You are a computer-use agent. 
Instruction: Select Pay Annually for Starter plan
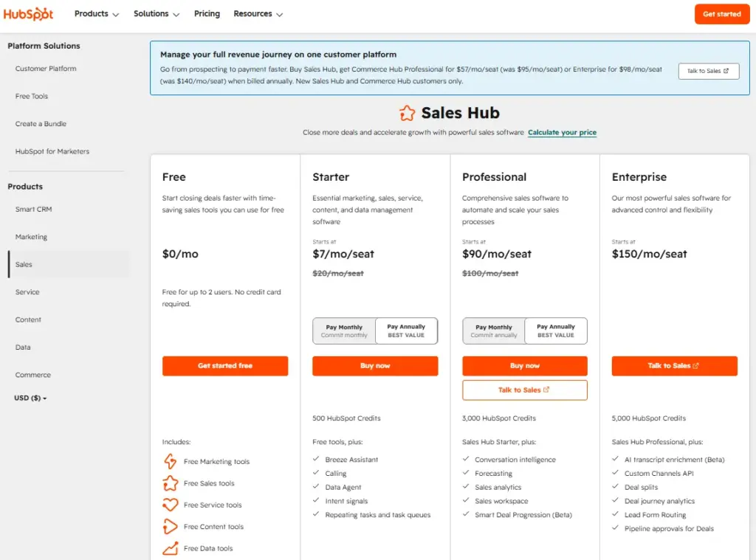(406, 331)
